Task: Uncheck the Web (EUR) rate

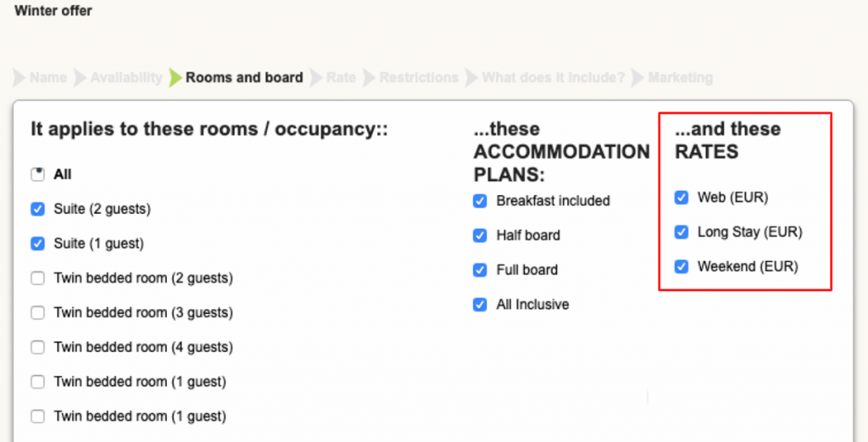Action: click(681, 197)
